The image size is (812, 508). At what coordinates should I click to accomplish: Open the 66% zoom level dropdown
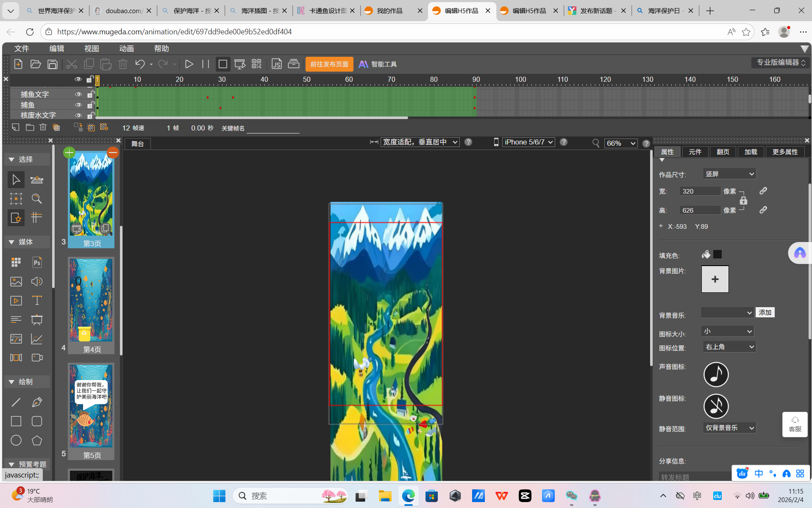pos(621,143)
